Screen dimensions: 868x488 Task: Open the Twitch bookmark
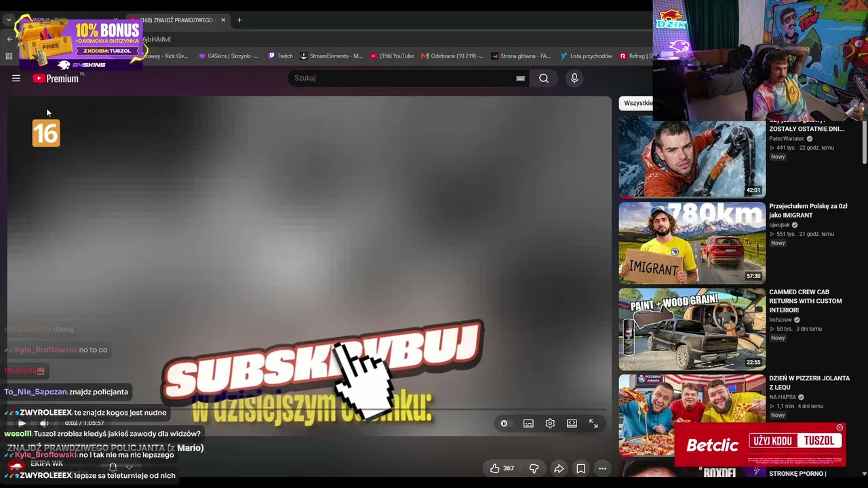281,56
